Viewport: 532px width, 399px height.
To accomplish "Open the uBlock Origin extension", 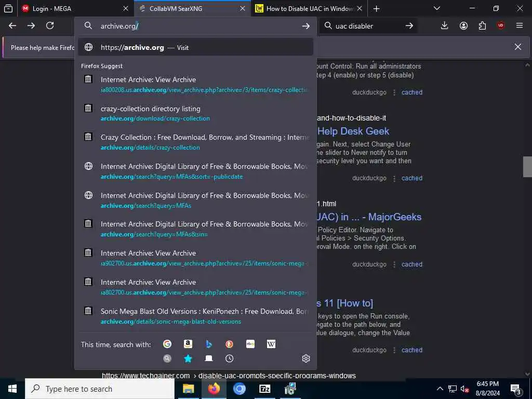I will click(x=501, y=26).
